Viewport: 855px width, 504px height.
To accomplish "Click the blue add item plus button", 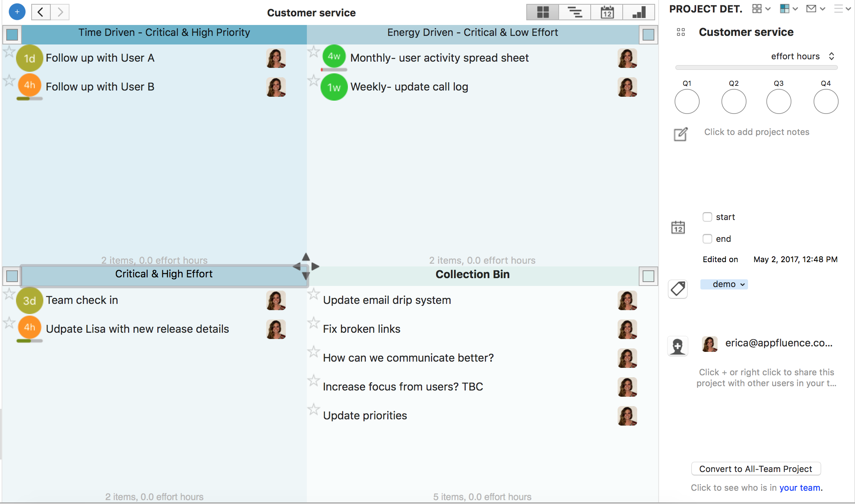I will tap(17, 12).
